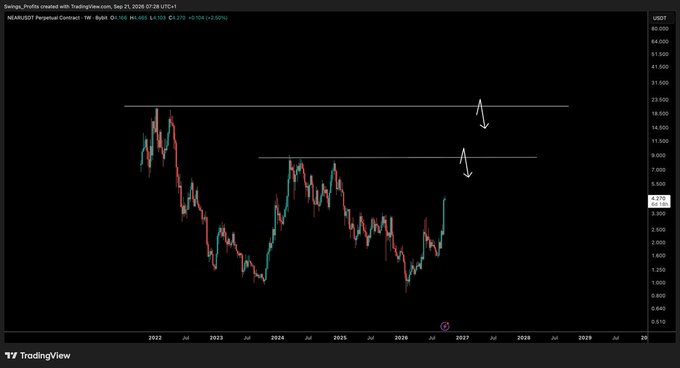Click the 11.500 price axis label
Screen dimensions: 680x368
pos(660,141)
